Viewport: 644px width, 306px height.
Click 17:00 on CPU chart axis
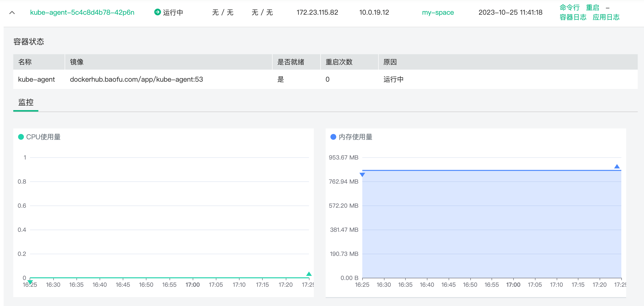[x=192, y=285]
